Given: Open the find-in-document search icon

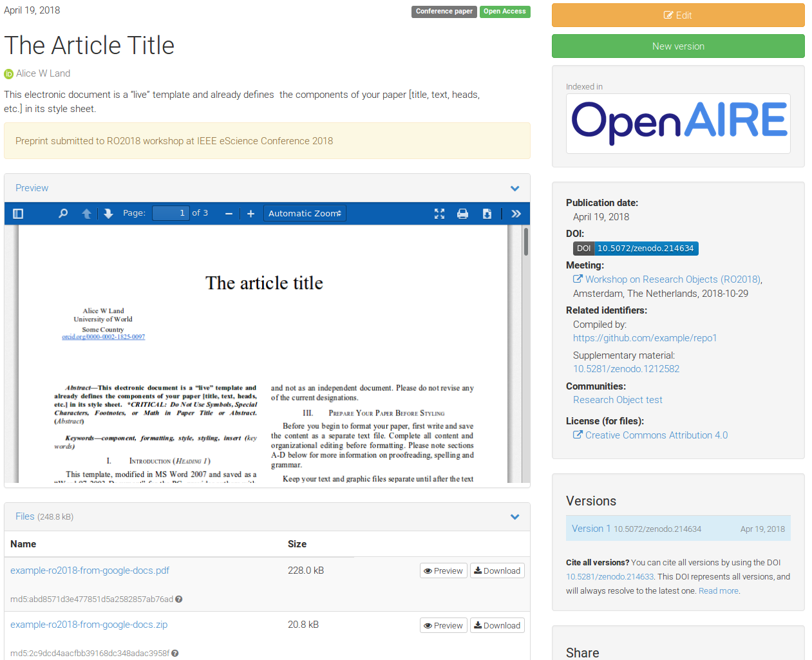Looking at the screenshot, I should pos(63,214).
